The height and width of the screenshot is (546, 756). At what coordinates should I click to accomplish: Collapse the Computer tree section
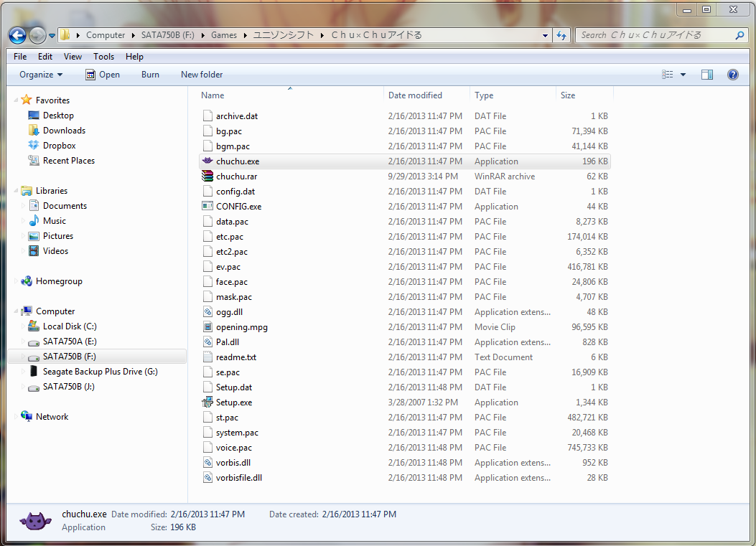coord(16,311)
